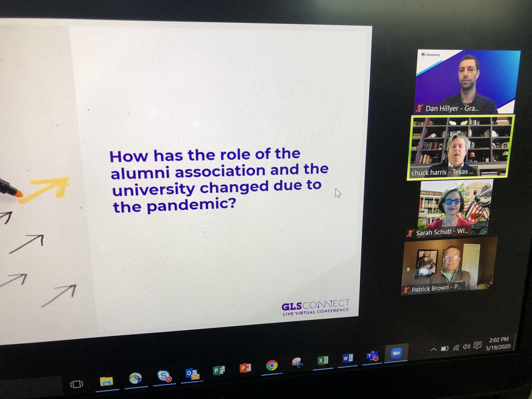Image resolution: width=532 pixels, height=399 pixels.
Task: Open Microsoft Teams taskbar icon
Action: pos(373,356)
